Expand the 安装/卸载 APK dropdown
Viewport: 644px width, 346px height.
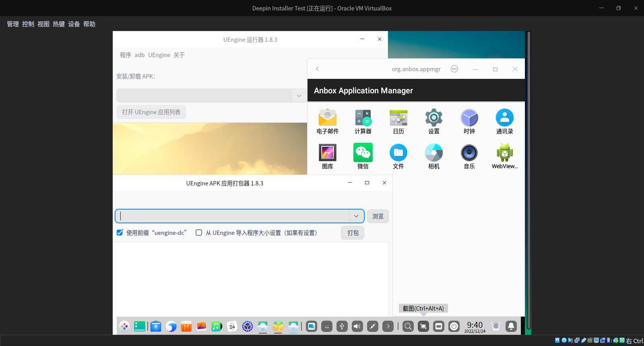pos(299,95)
